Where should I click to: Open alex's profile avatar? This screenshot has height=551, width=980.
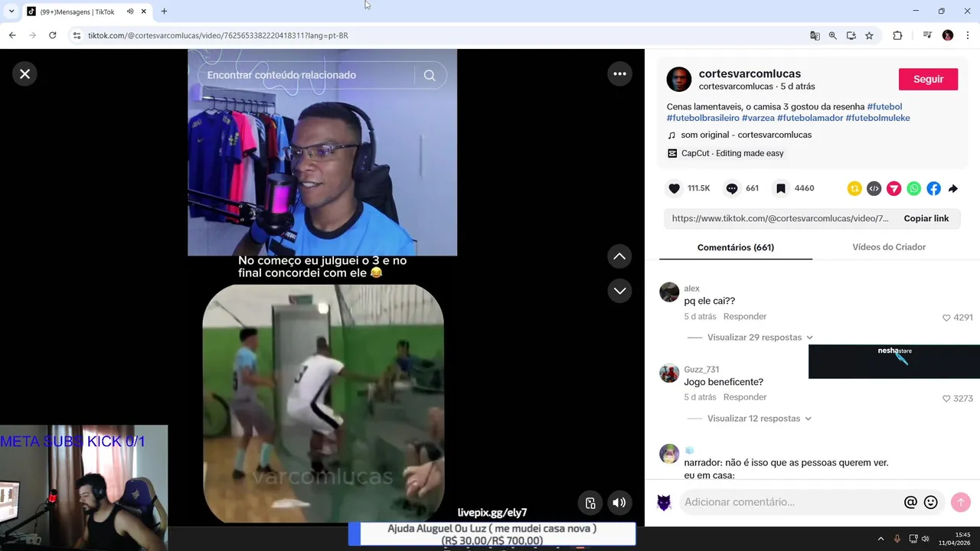669,292
